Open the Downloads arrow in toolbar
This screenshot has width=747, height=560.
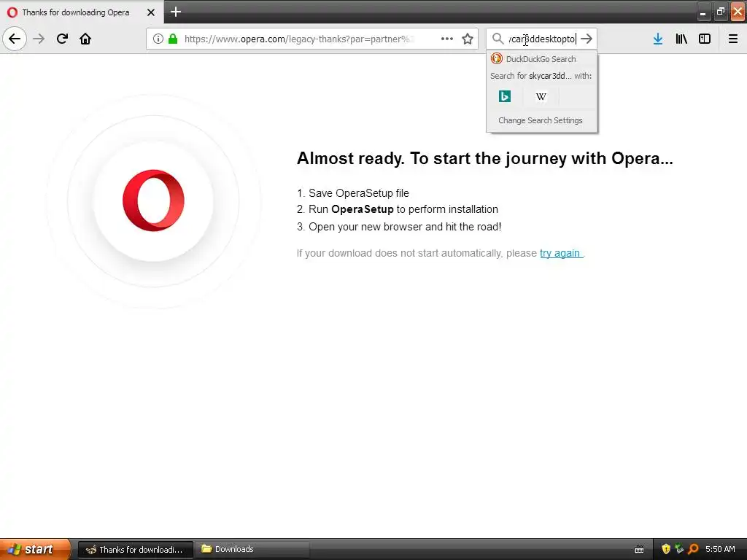pos(658,39)
